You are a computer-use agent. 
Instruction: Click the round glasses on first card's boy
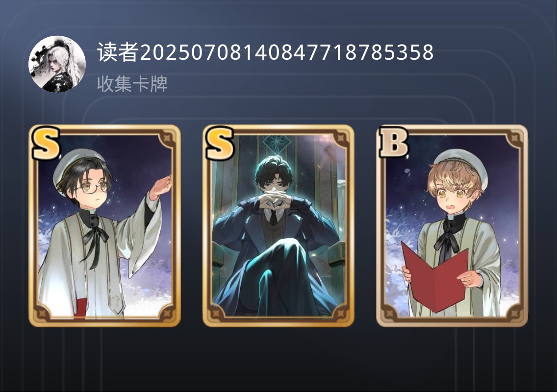(93, 187)
